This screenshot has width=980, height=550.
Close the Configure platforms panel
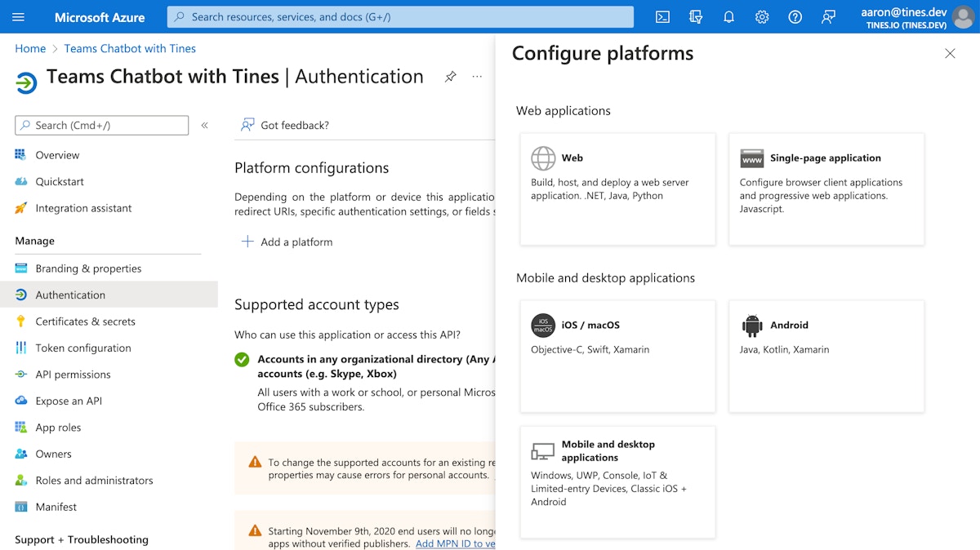coord(949,54)
